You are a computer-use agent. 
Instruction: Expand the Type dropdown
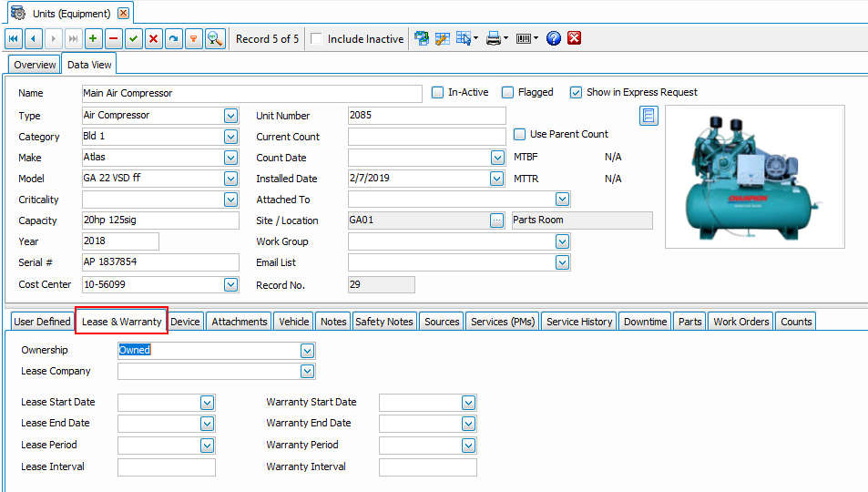pos(230,116)
